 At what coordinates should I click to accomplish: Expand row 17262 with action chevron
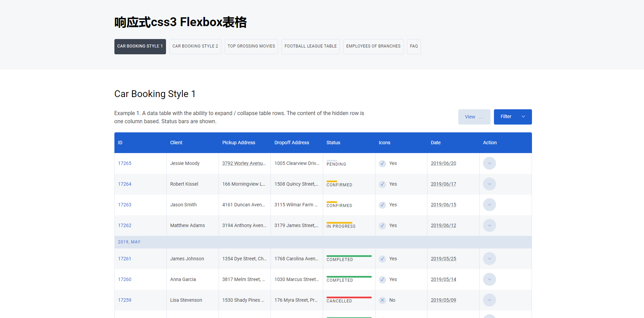(489, 225)
